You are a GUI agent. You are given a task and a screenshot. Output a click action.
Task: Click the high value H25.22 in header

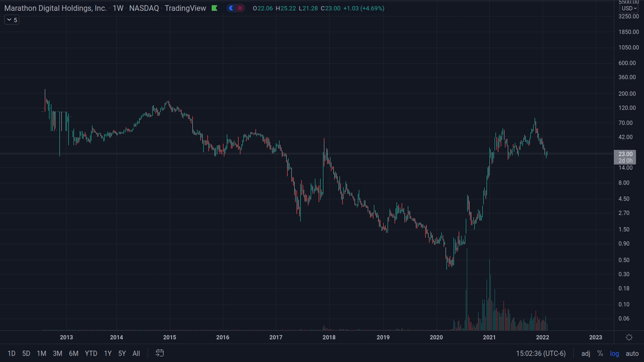[287, 9]
